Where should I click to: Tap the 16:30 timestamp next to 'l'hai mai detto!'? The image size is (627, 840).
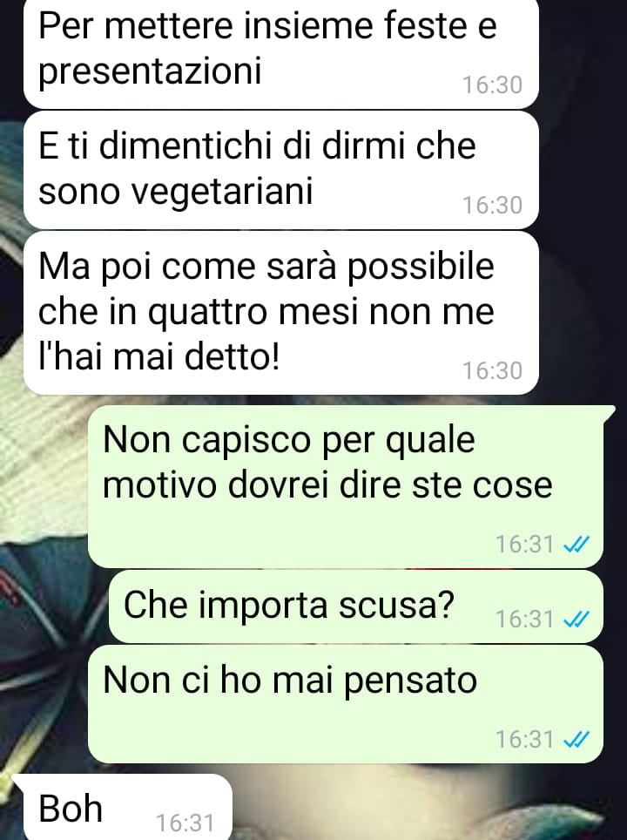[492, 370]
